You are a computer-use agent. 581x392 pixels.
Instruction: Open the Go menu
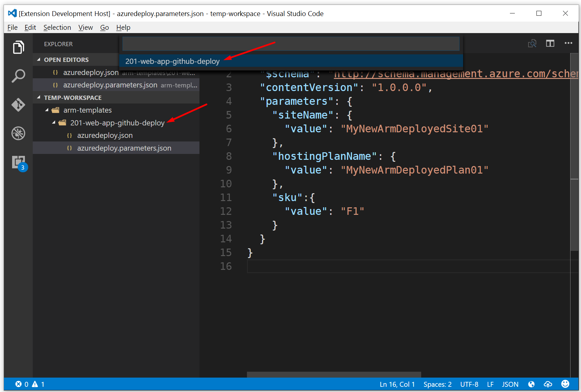[104, 28]
